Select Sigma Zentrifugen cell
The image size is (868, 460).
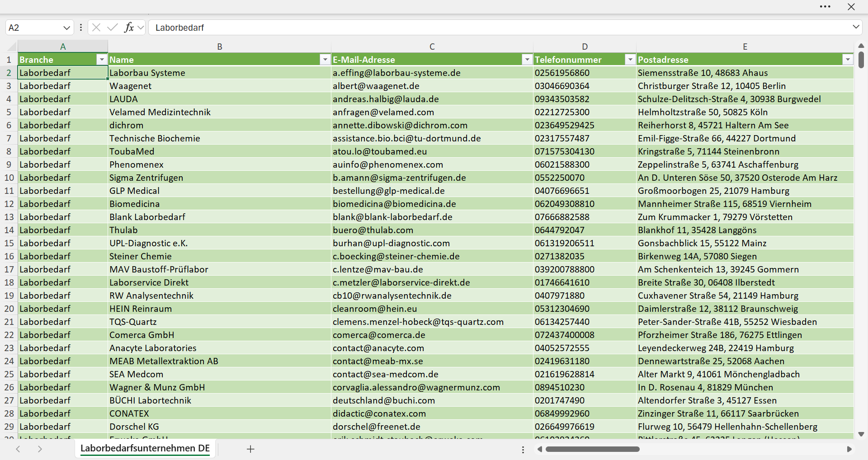[x=220, y=178]
